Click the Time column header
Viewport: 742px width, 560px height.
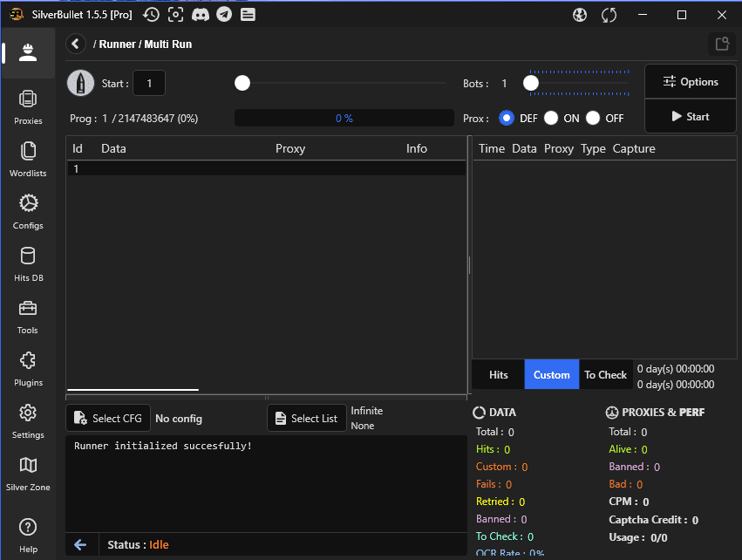492,148
